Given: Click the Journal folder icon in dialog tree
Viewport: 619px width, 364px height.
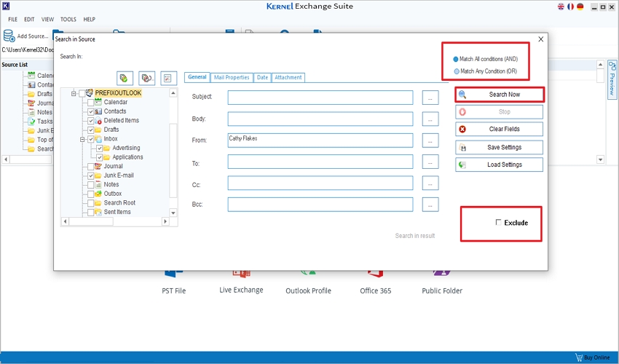Looking at the screenshot, I should point(98,166).
